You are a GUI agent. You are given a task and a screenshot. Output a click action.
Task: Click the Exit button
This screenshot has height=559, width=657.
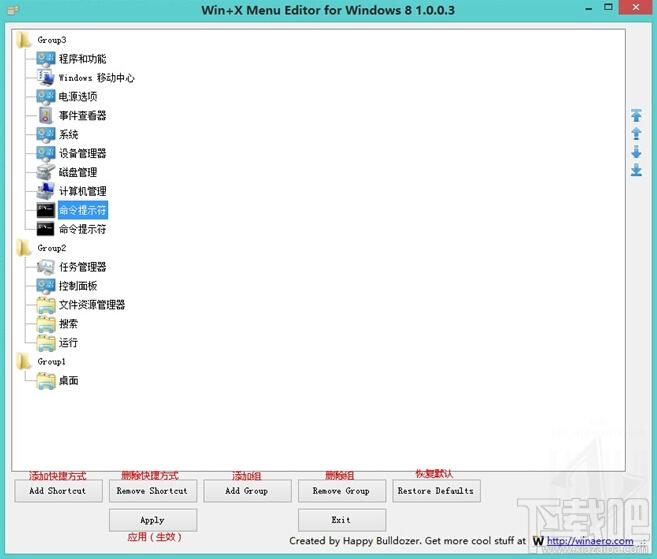click(342, 520)
